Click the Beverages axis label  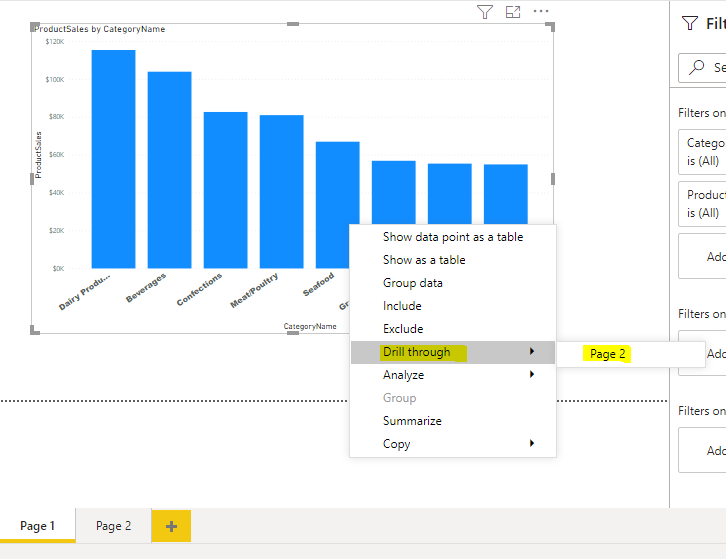pos(146,288)
